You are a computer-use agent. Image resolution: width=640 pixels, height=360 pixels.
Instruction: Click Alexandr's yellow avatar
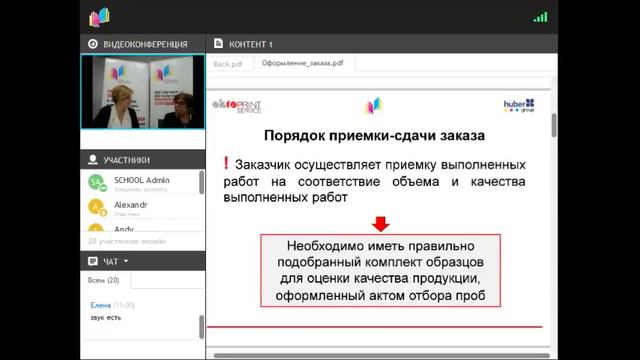click(96, 207)
